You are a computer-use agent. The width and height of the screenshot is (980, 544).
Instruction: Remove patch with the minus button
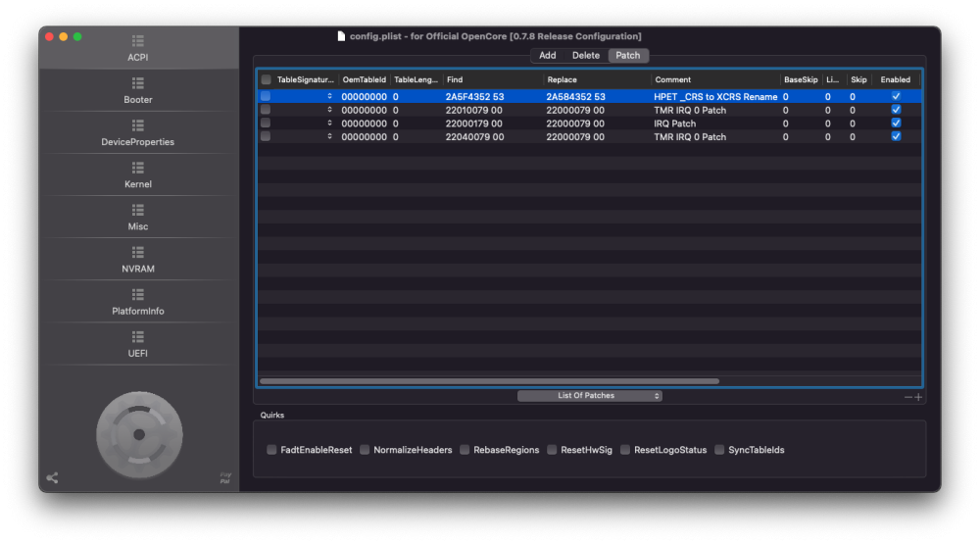pyautogui.click(x=908, y=397)
